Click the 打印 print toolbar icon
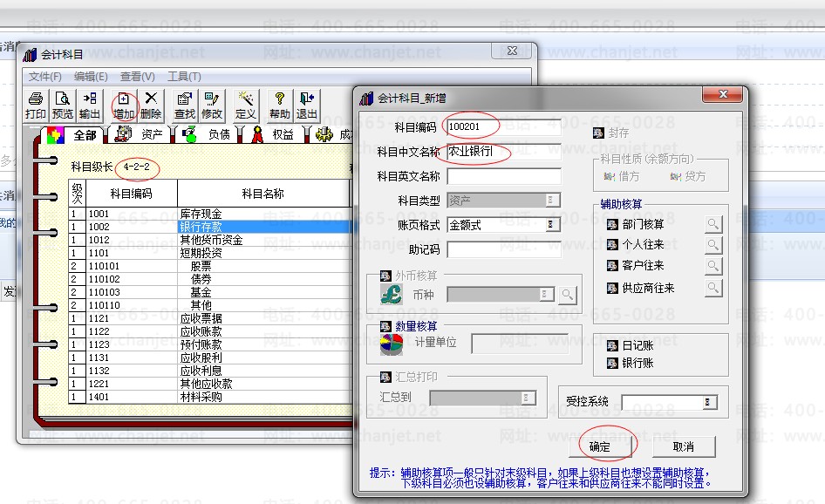The width and height of the screenshot is (825, 504). click(36, 106)
